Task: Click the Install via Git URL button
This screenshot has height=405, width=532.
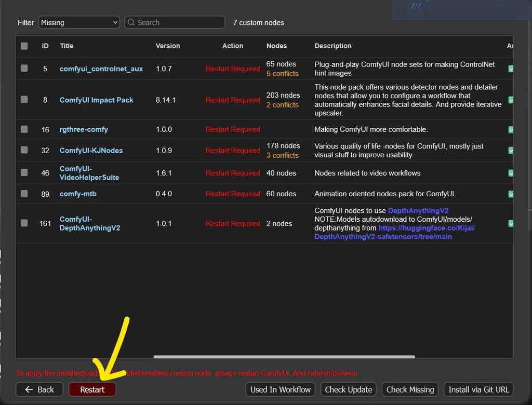Action: pyautogui.click(x=478, y=389)
